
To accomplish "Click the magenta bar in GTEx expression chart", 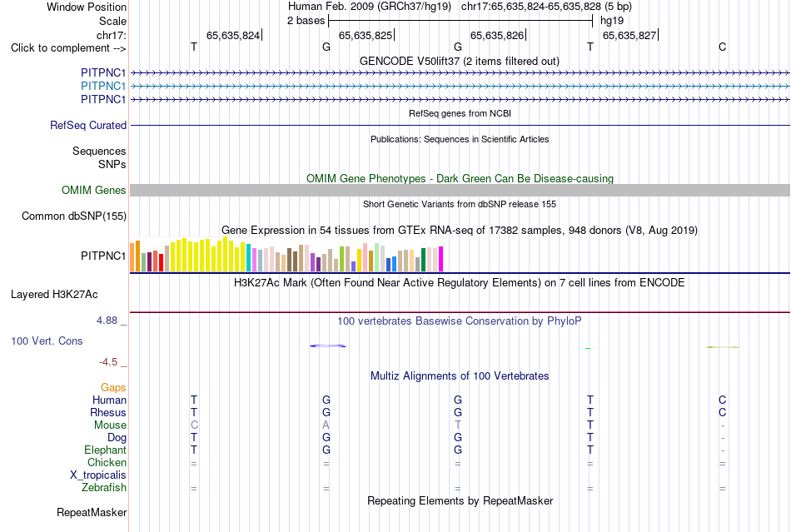I will click(x=441, y=259).
